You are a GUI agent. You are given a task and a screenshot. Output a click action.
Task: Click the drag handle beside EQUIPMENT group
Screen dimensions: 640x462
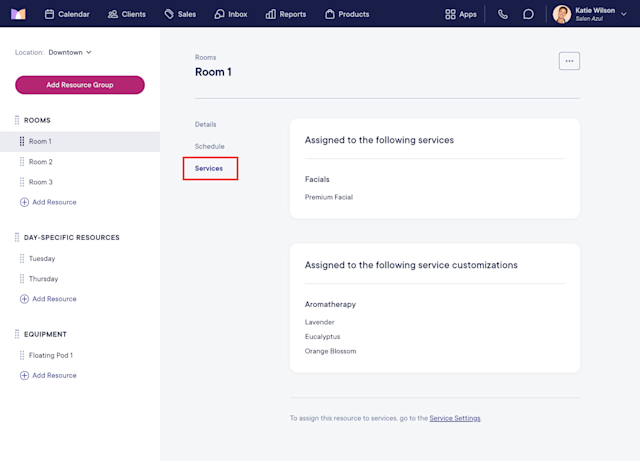pyautogui.click(x=17, y=334)
